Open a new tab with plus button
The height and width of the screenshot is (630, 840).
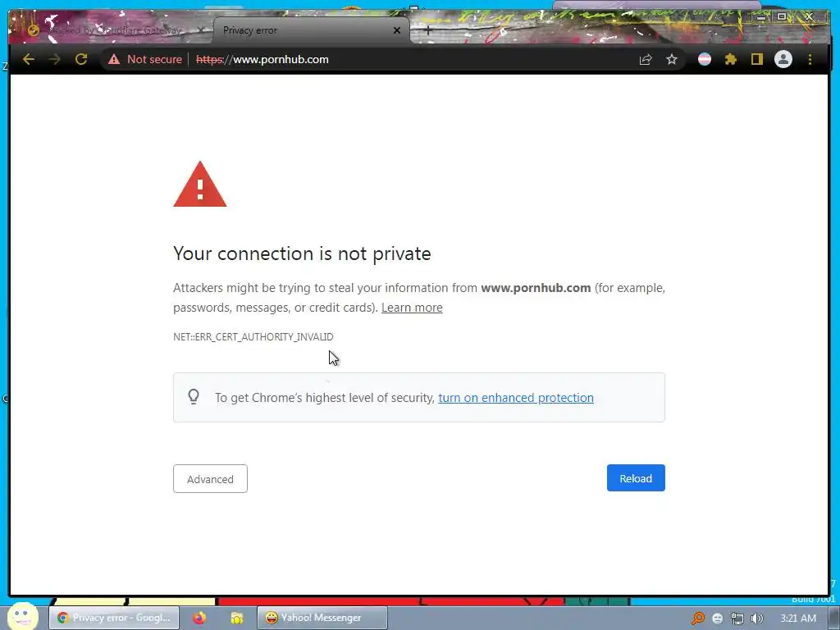tap(427, 30)
